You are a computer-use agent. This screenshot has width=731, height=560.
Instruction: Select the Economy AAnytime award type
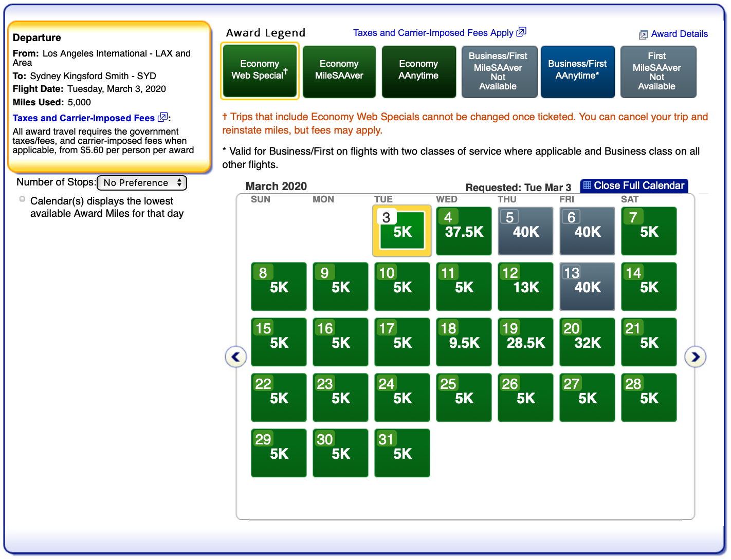click(x=419, y=71)
